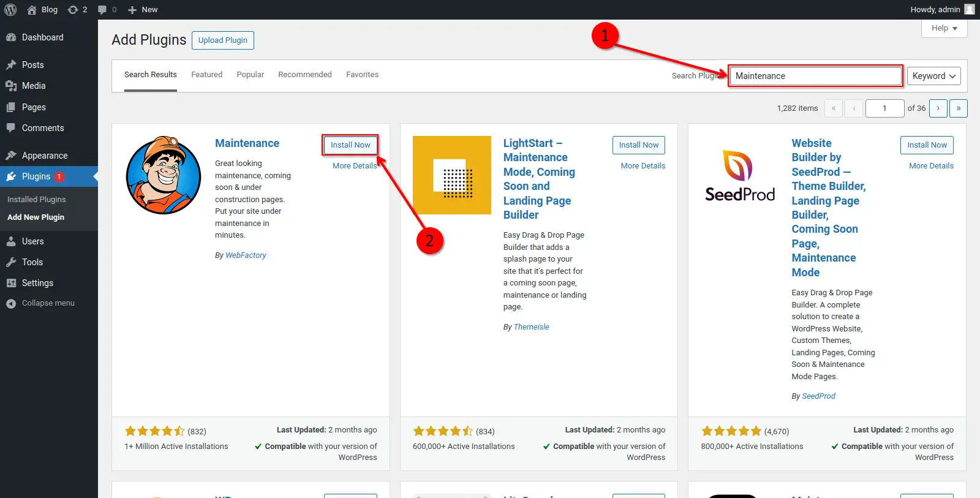The width and height of the screenshot is (980, 498).
Task: Switch to Featured tab
Action: (x=206, y=75)
